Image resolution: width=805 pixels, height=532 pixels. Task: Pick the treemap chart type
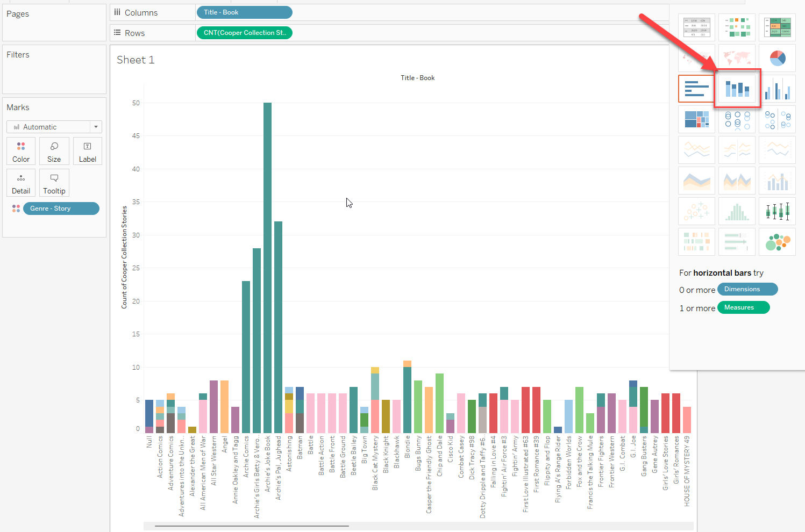(x=696, y=119)
